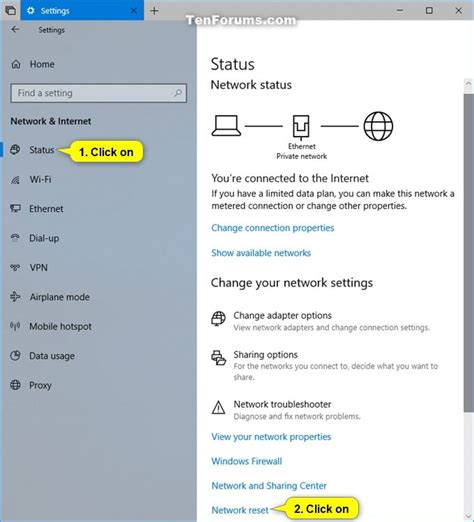
Task: Click the Ethernet adapter icon in diagram
Action: click(301, 127)
